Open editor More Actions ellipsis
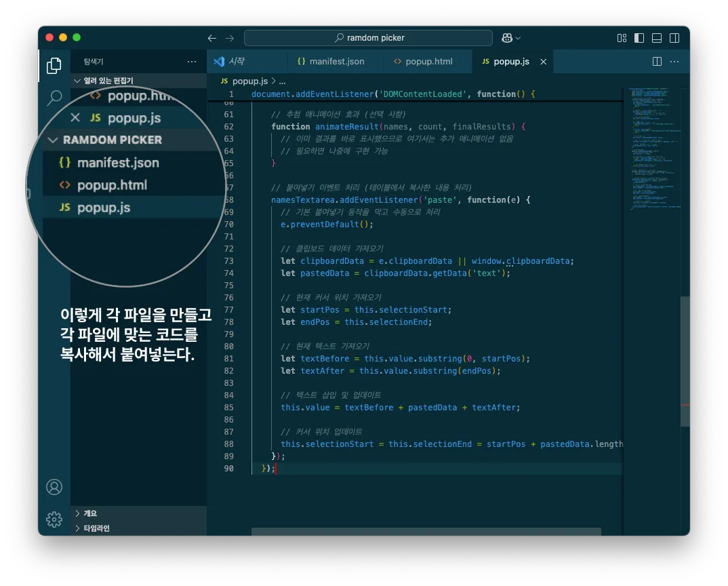 click(x=674, y=61)
